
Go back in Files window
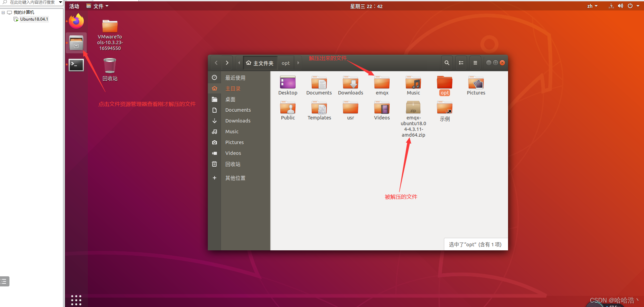(216, 63)
